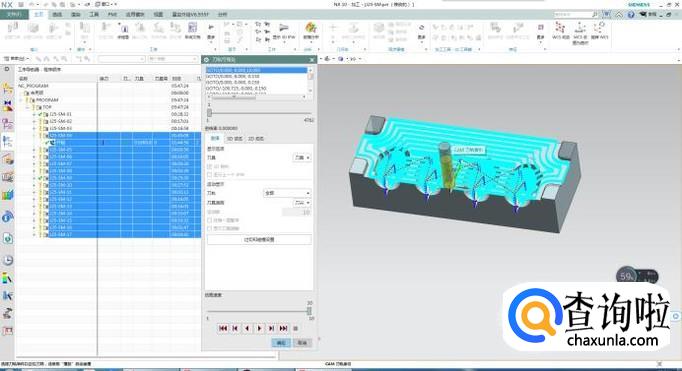The width and height of the screenshot is (682, 371).
Task: Expand the 125-SM-02 program group
Action: pos(35,121)
